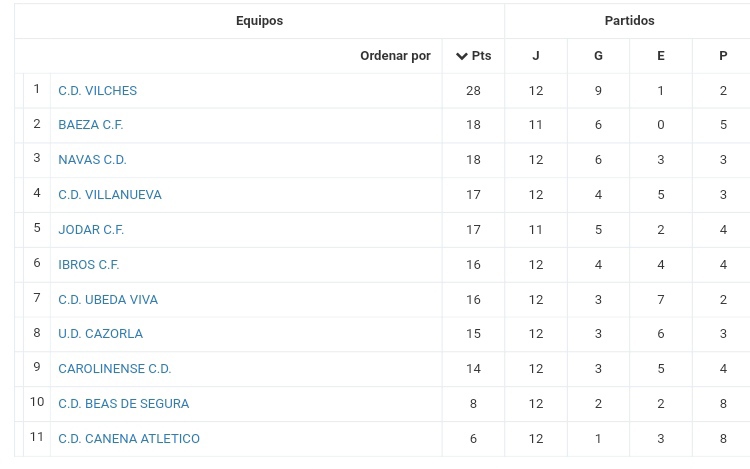Click the Partidos header cell

point(629,21)
